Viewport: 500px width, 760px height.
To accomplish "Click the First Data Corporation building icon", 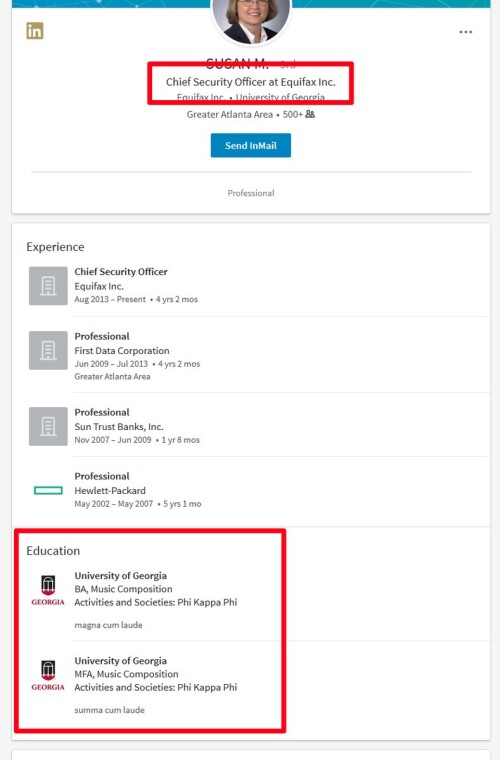I will 48,350.
